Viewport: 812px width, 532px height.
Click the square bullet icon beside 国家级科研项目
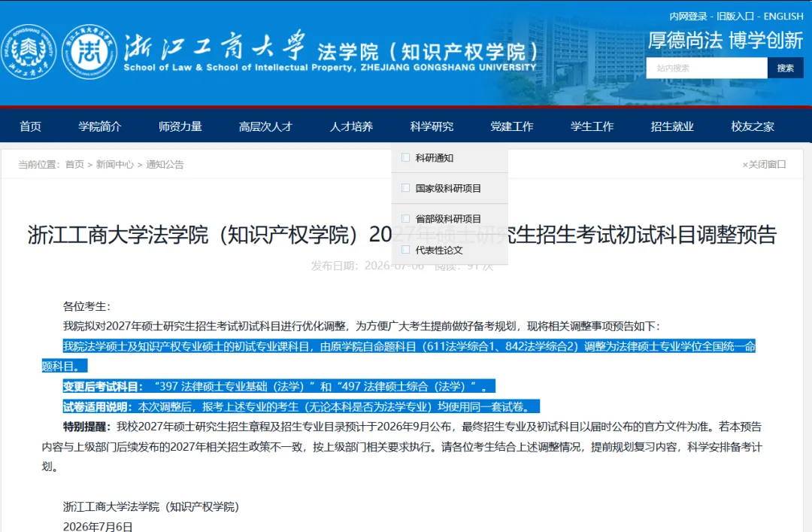pos(405,187)
